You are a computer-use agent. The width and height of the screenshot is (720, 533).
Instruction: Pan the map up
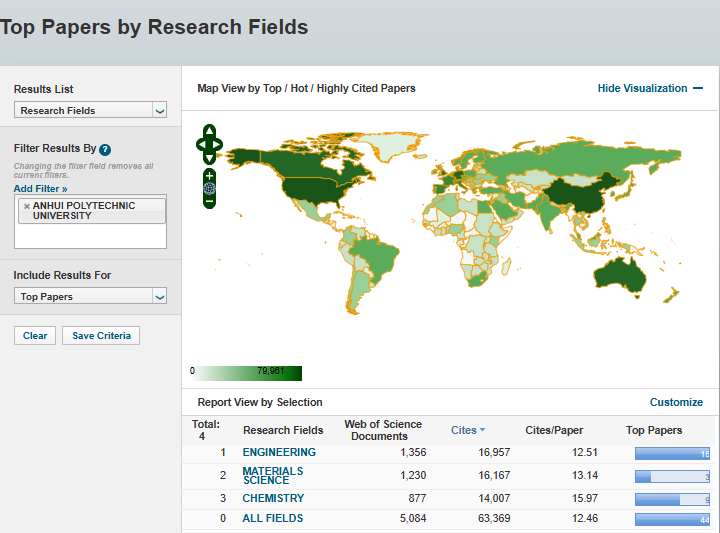coord(209,131)
